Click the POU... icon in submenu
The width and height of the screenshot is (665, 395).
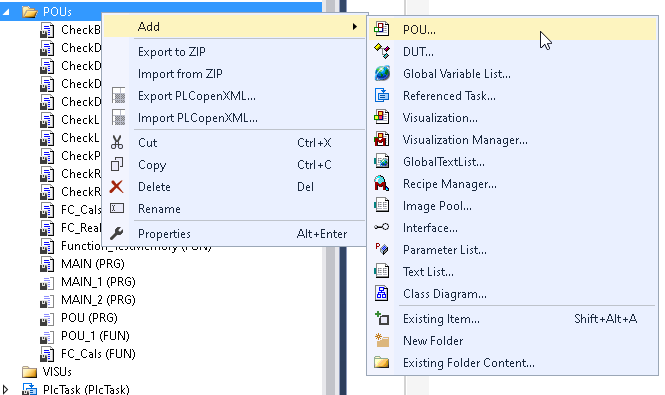click(382, 29)
